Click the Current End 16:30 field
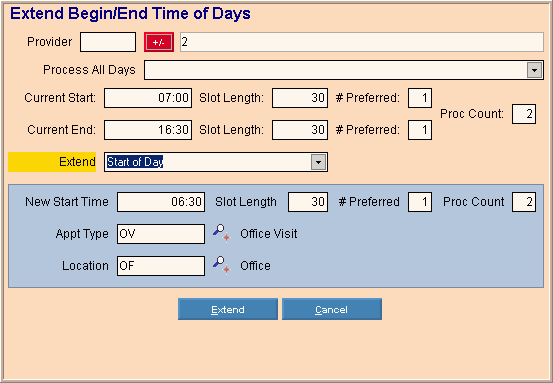The image size is (553, 383). 148,130
